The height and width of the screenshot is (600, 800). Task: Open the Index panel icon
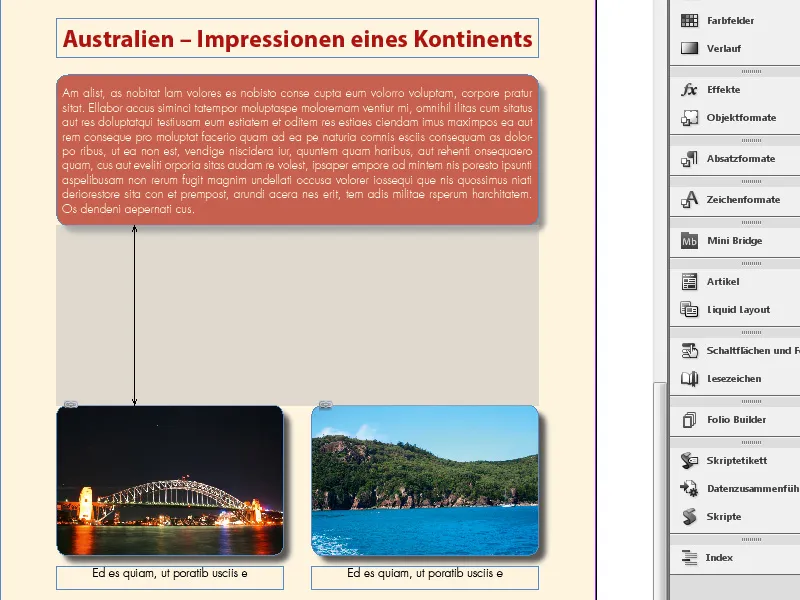689,558
